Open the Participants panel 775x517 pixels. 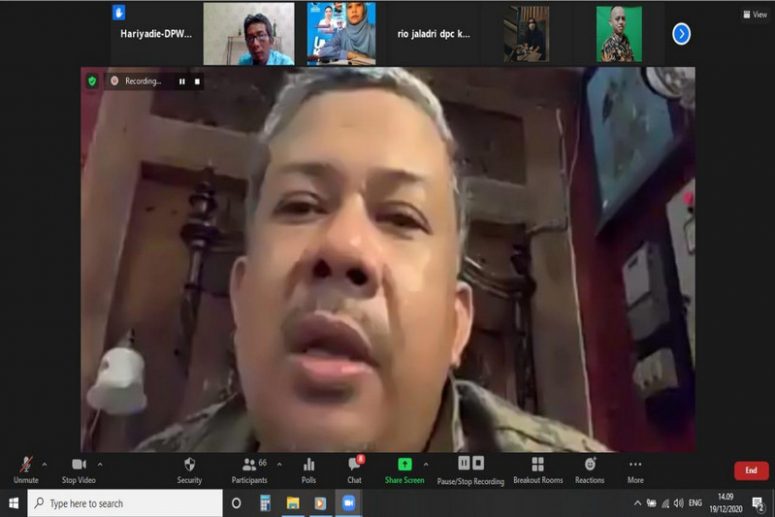(249, 465)
